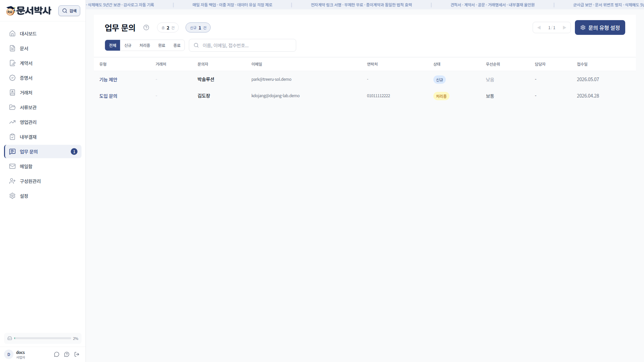Click the 검색 button near the logo
644x362 pixels.
pos(69,11)
